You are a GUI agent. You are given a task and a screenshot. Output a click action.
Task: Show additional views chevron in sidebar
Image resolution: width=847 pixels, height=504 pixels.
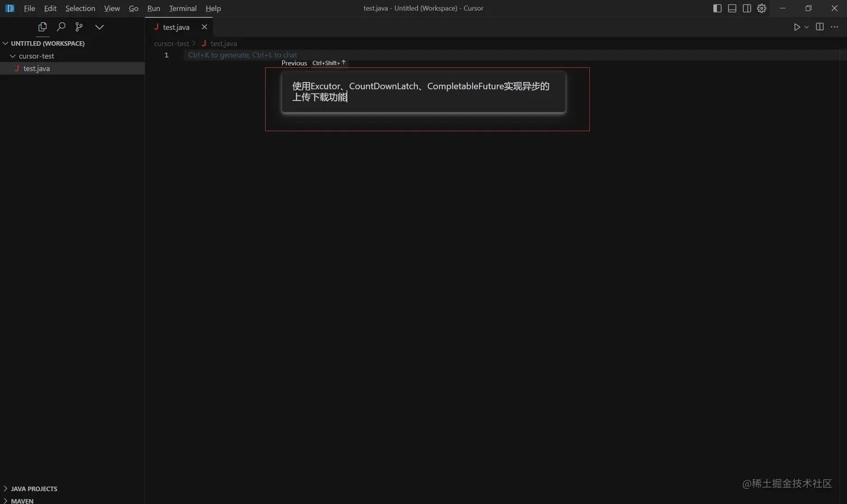99,27
